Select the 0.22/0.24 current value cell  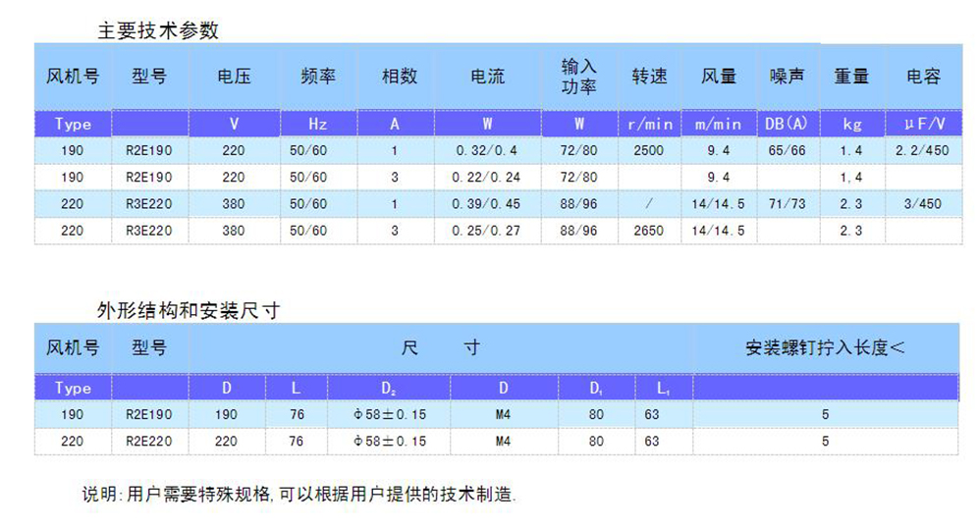[487, 178]
